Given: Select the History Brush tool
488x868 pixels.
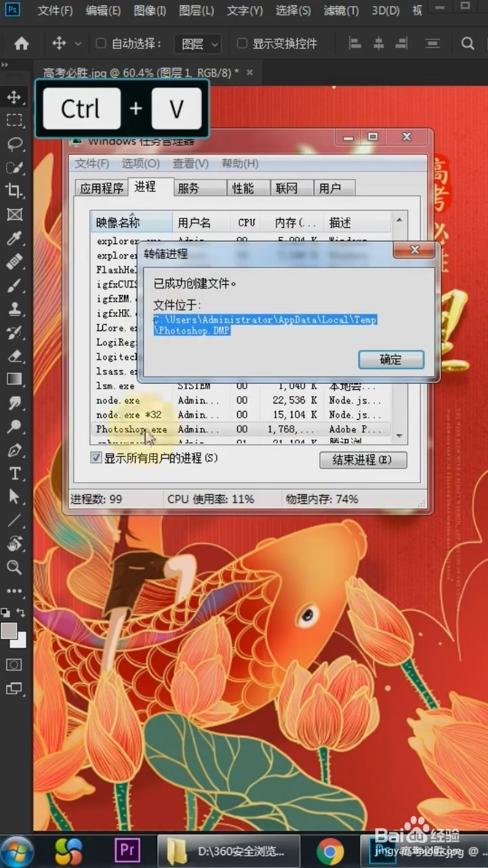Looking at the screenshot, I should click(14, 332).
